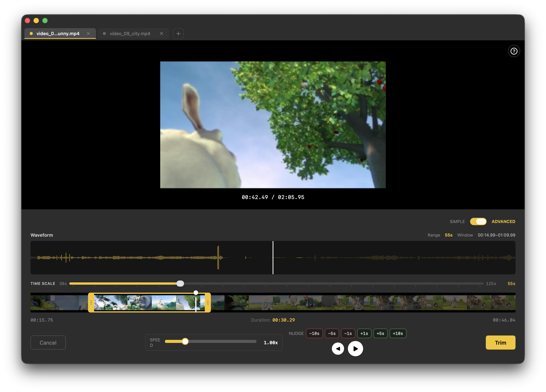546x392 pixels.
Task: Toggle Simple/Advanced mode switch
Action: point(478,221)
